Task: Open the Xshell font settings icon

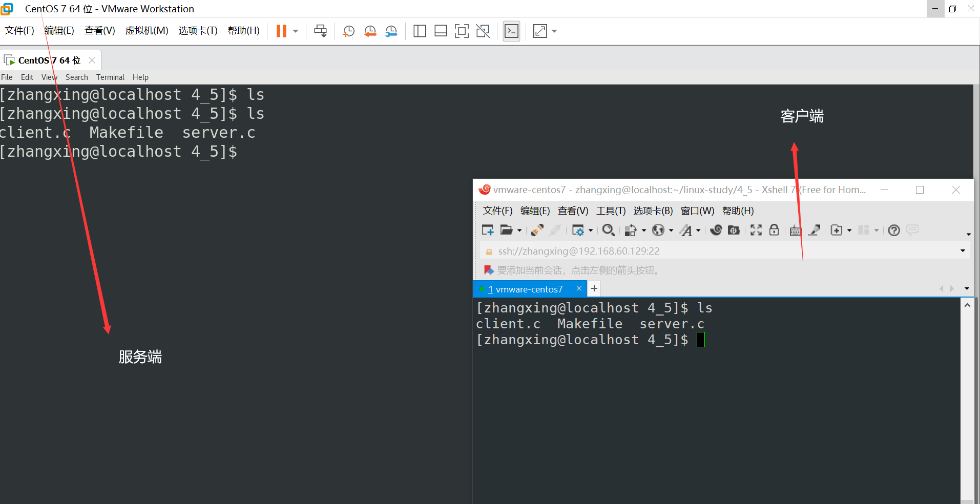Action: click(685, 230)
